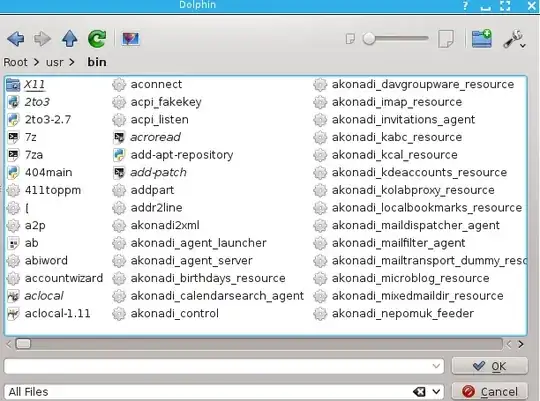Create a new folder

(482, 39)
